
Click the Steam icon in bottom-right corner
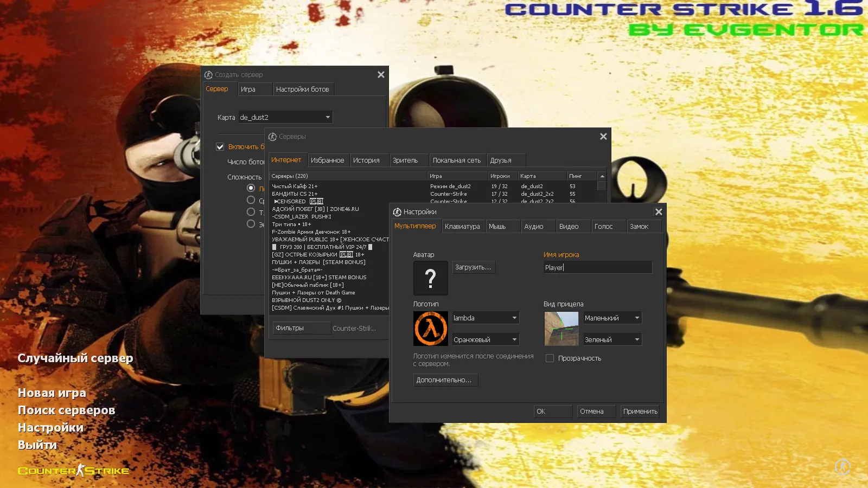point(842,466)
